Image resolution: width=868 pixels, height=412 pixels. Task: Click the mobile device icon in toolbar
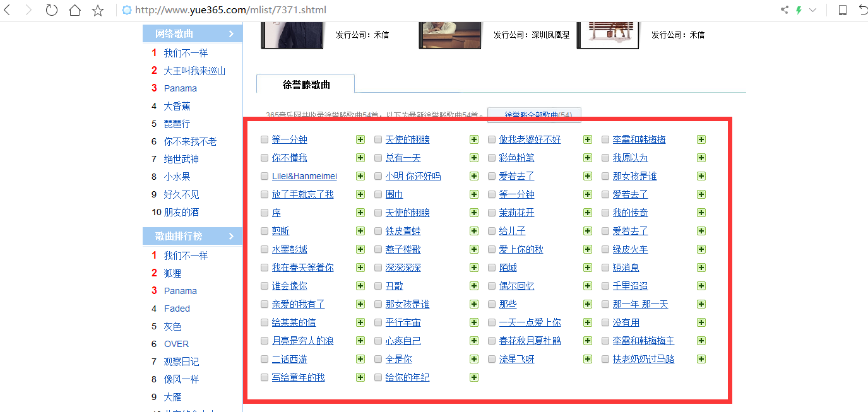[x=842, y=10]
